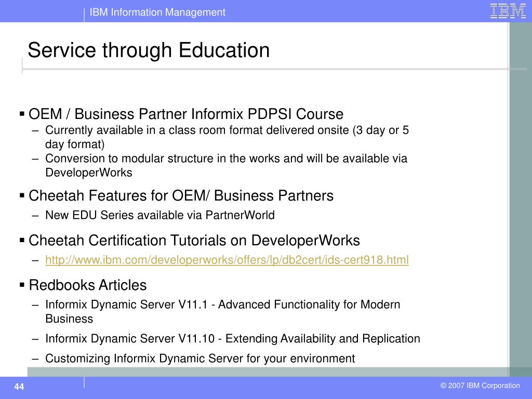
Task: Click the '© 2007 IBM Corporation' footer text
Action: click(x=480, y=385)
